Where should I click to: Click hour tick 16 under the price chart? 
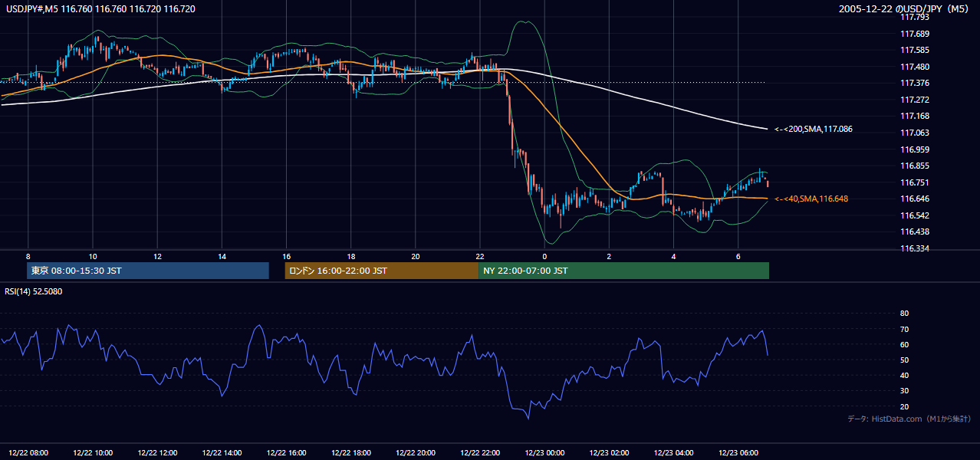(286, 256)
